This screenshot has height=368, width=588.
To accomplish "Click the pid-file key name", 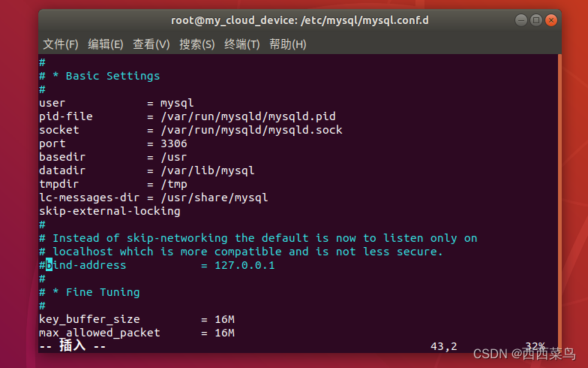I will click(x=66, y=116).
